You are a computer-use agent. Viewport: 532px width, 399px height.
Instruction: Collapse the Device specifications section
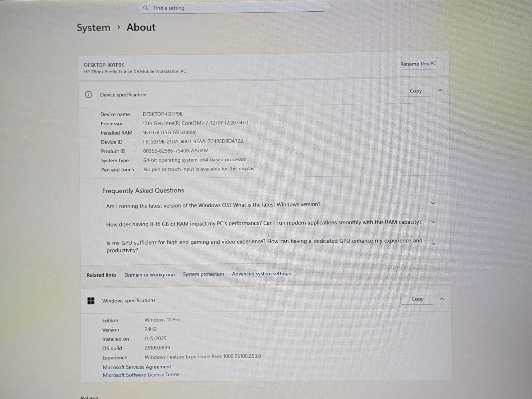[440, 90]
